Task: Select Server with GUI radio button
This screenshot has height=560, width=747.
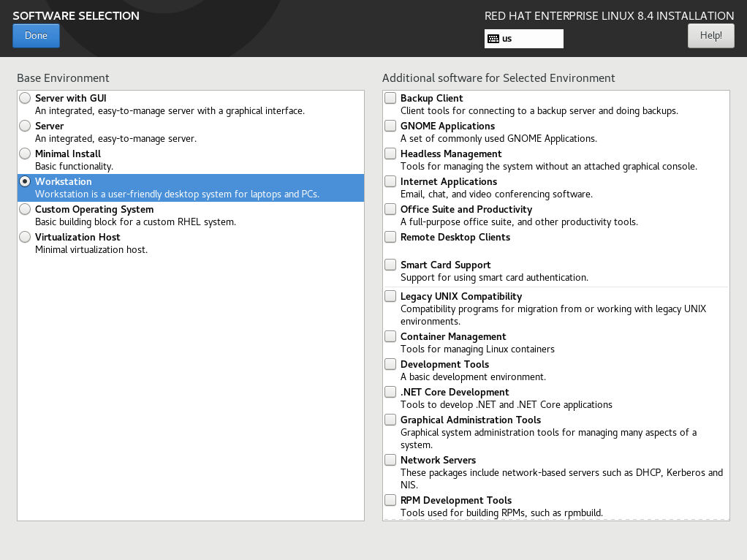Action: tap(26, 98)
